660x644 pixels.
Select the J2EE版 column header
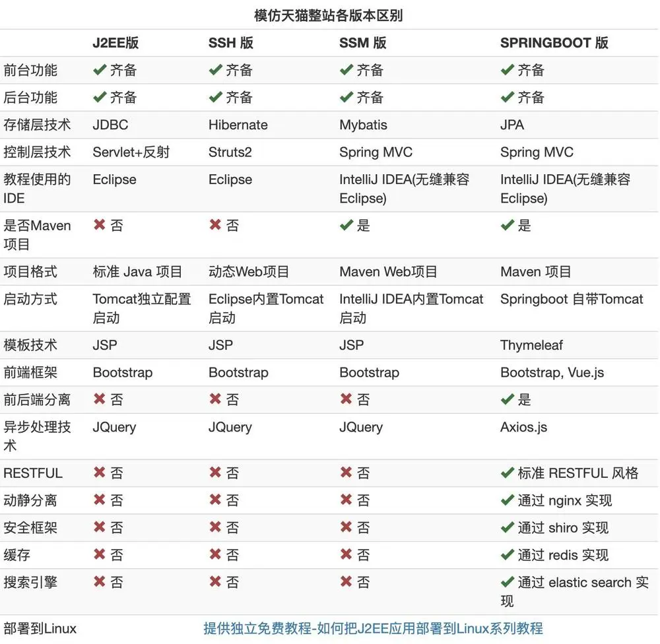coord(115,43)
